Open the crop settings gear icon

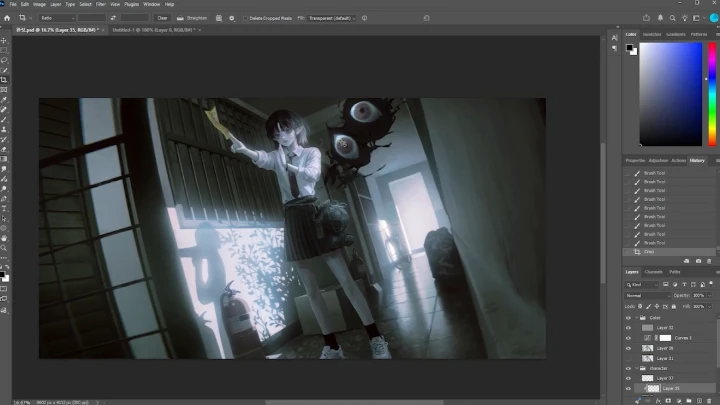pyautogui.click(x=231, y=18)
